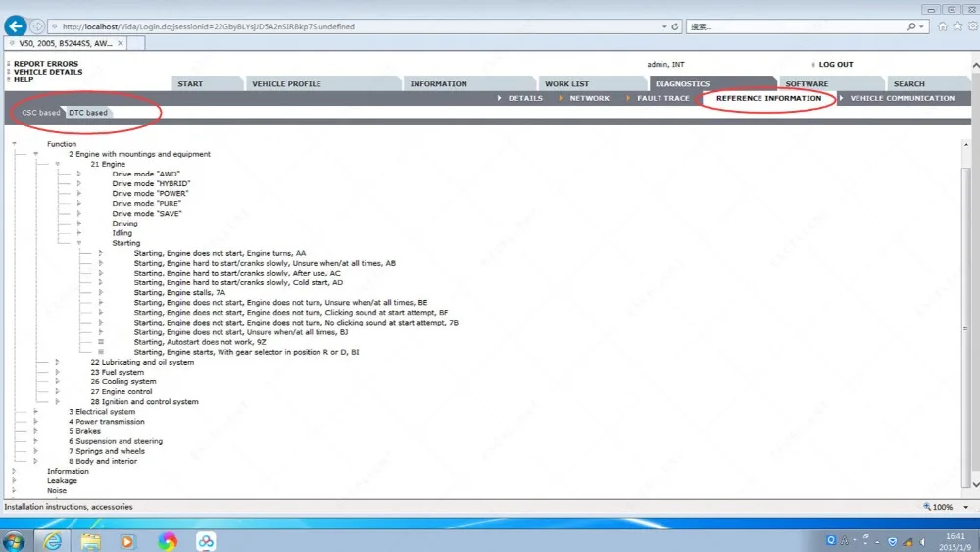This screenshot has height=552, width=980.
Task: Click document icon beside Starting, Engine starts BI
Action: (101, 352)
